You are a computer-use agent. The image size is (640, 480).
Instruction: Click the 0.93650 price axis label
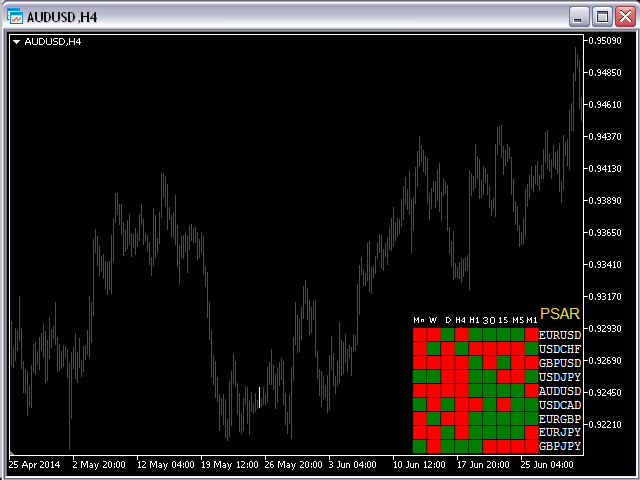[605, 233]
